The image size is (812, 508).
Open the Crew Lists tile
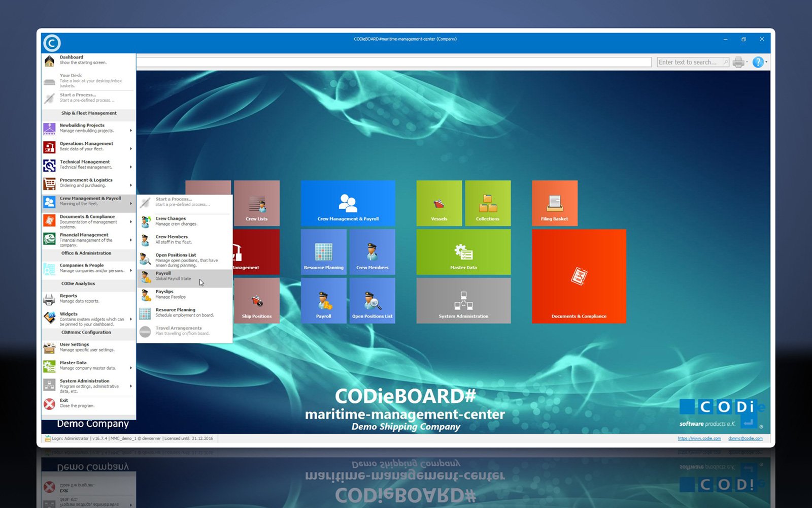257,203
